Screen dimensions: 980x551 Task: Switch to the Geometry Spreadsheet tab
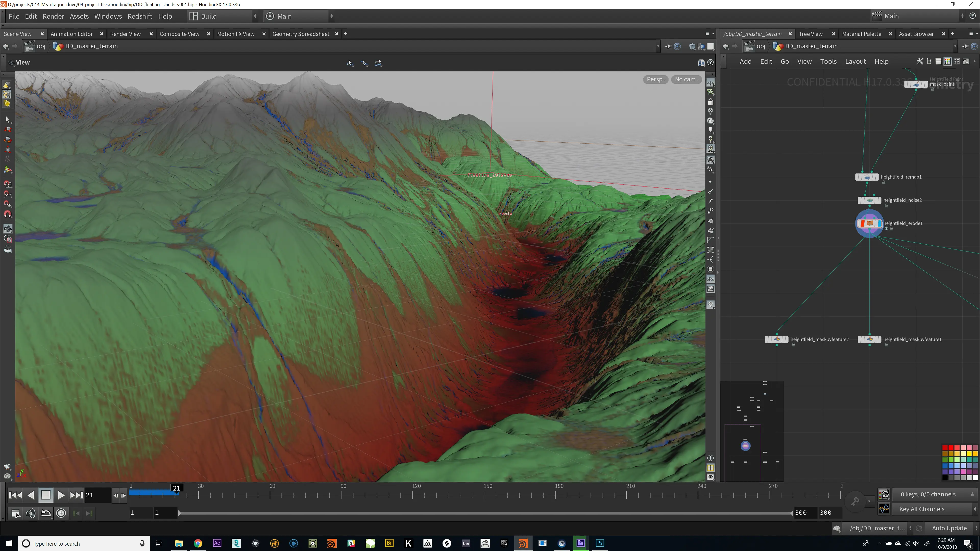pyautogui.click(x=301, y=34)
